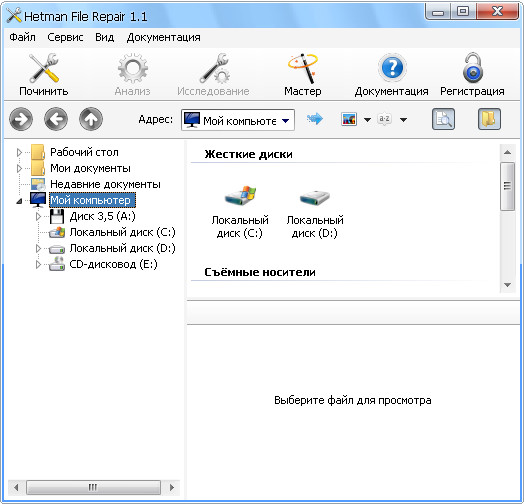Expand the Рабочий стол tree node

(19, 152)
